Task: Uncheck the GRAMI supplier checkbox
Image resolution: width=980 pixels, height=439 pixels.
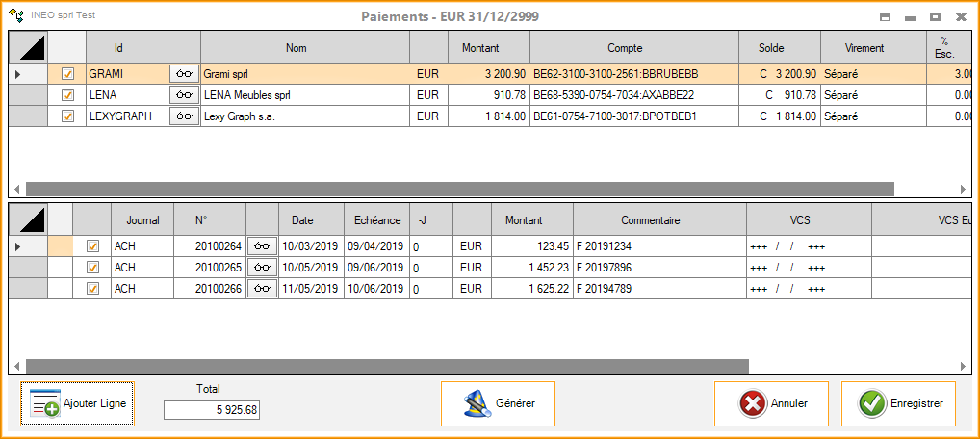Action: coord(67,73)
